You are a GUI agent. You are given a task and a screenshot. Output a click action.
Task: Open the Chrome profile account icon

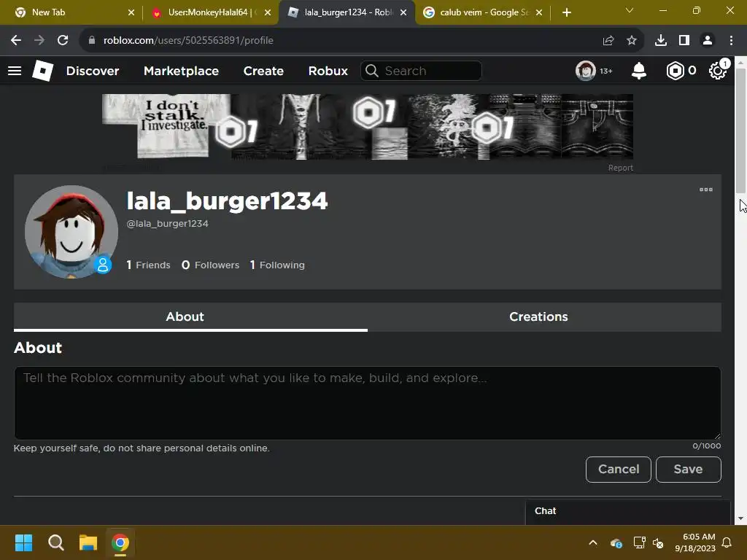(x=708, y=41)
